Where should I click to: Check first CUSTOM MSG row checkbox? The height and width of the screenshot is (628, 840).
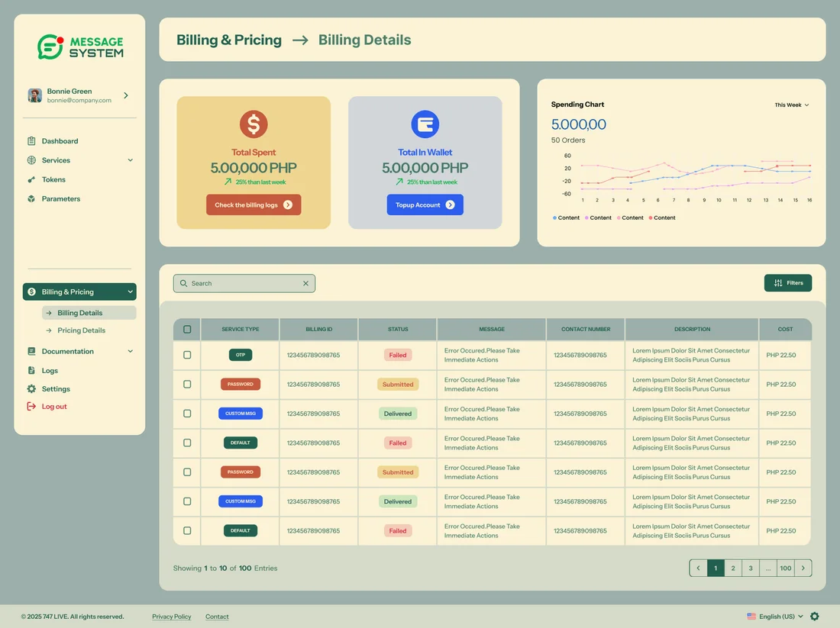(x=187, y=414)
